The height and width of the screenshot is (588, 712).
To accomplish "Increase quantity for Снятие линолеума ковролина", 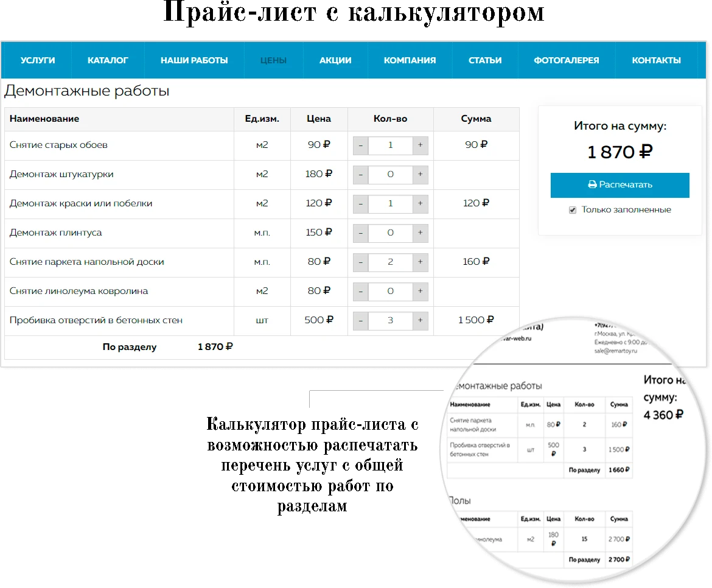I will [x=420, y=291].
